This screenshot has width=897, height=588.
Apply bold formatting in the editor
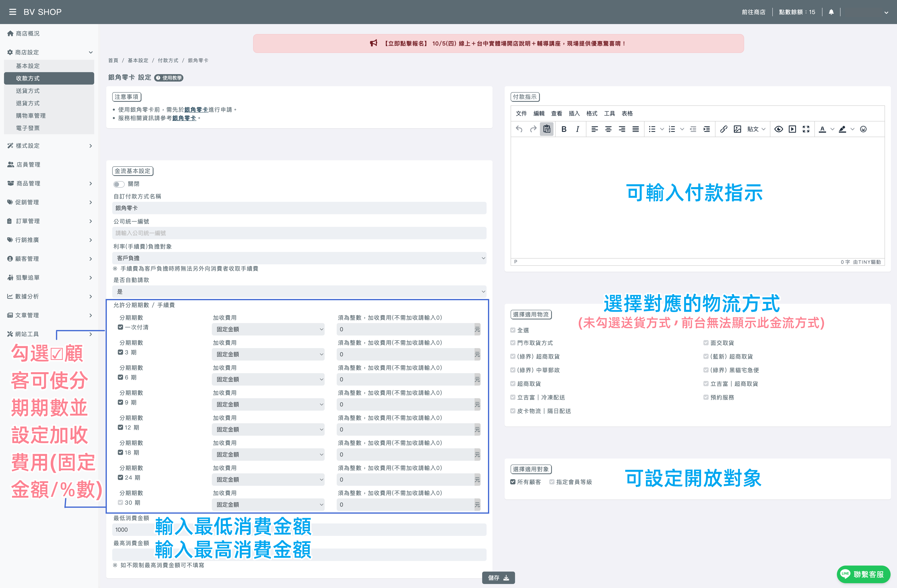pyautogui.click(x=564, y=129)
